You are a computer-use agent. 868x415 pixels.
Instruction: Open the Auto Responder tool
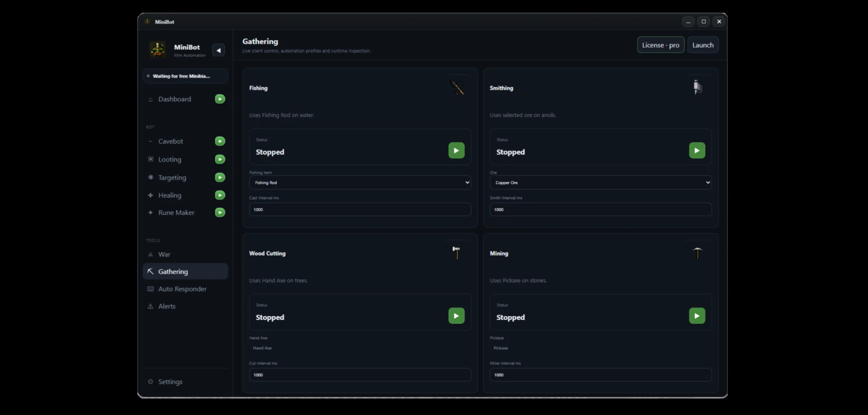point(185,289)
